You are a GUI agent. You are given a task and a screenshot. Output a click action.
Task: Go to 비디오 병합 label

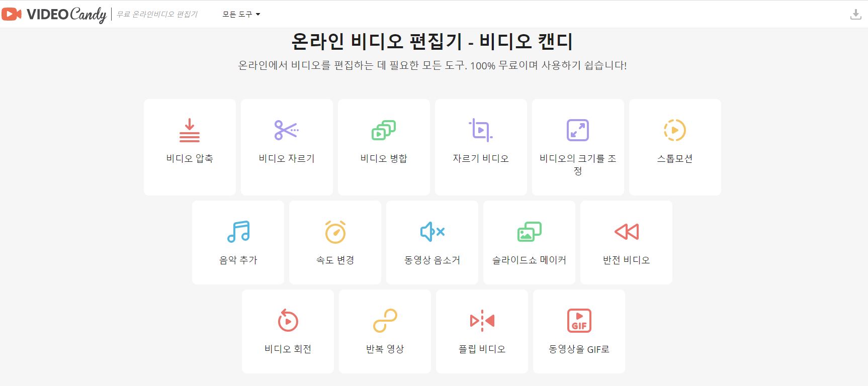click(x=384, y=158)
